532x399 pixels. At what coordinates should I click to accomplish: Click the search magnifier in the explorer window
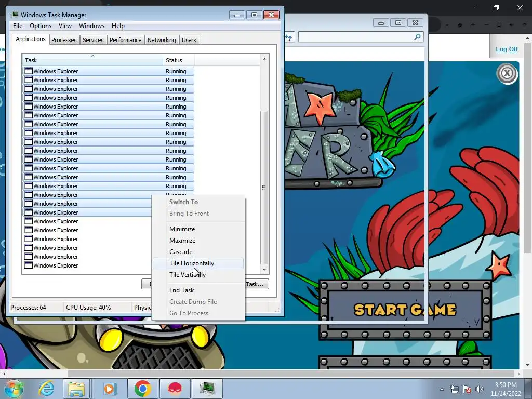417,37
